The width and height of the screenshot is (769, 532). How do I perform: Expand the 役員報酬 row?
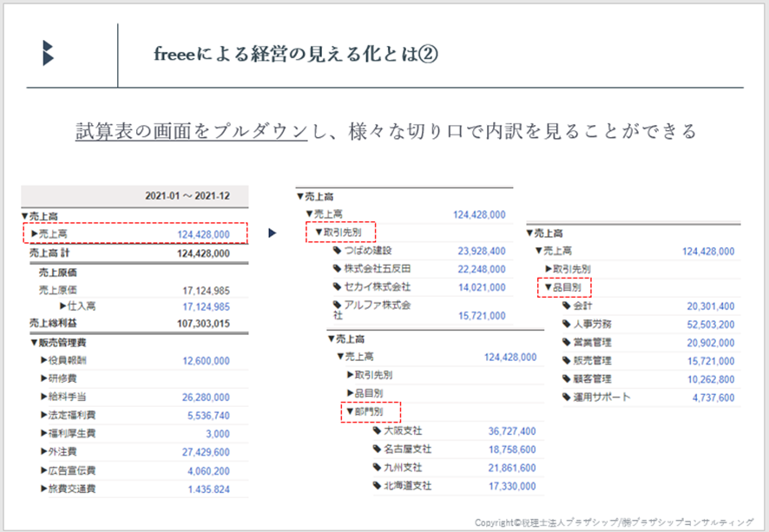(x=44, y=360)
